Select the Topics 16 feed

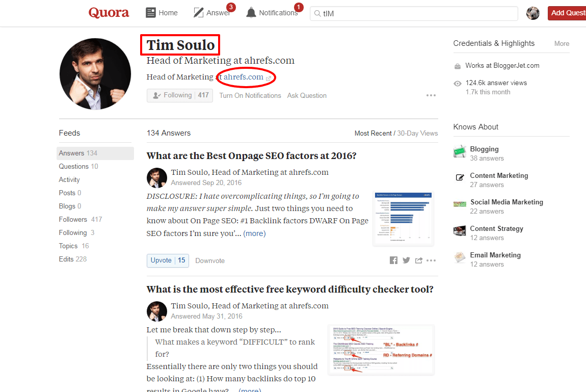74,246
